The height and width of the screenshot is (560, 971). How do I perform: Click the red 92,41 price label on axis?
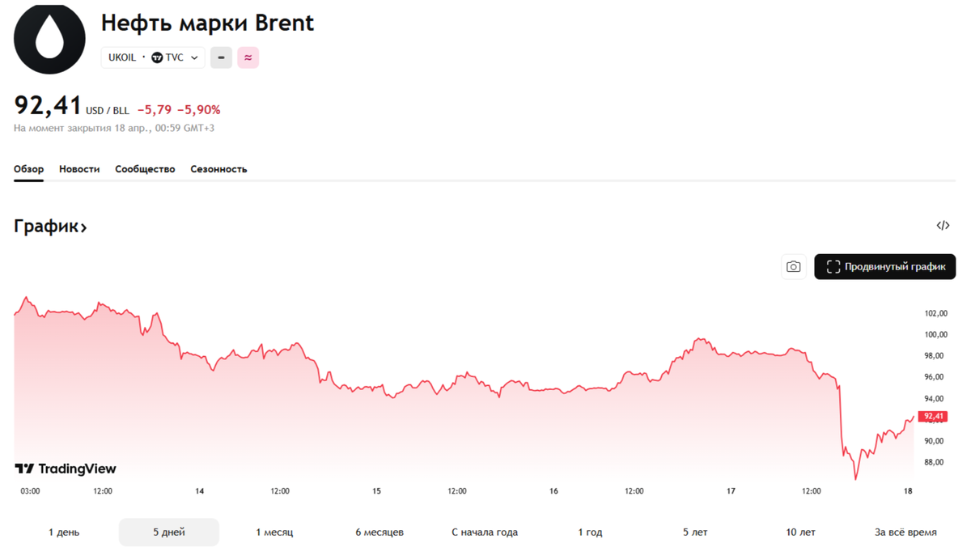[x=933, y=417]
